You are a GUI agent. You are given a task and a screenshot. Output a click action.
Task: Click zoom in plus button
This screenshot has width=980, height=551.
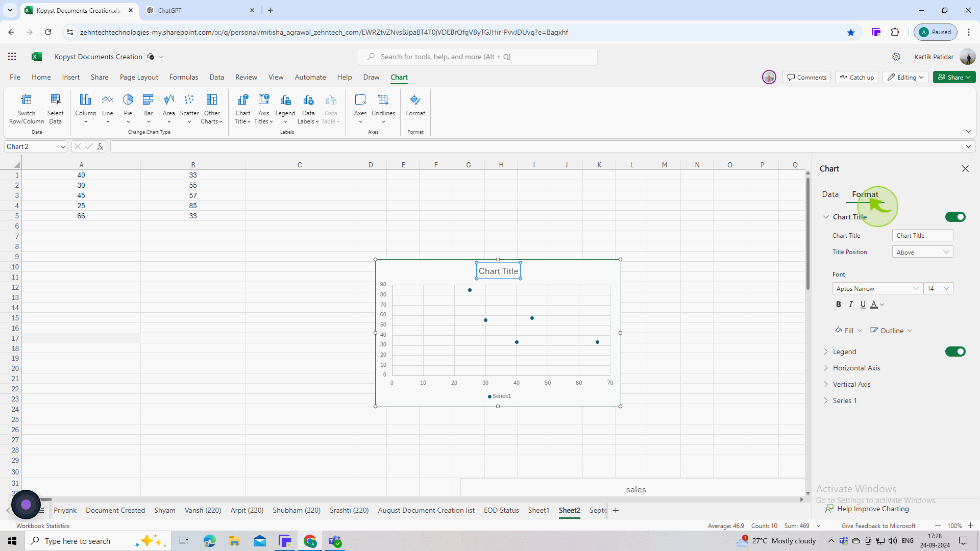[x=970, y=525]
